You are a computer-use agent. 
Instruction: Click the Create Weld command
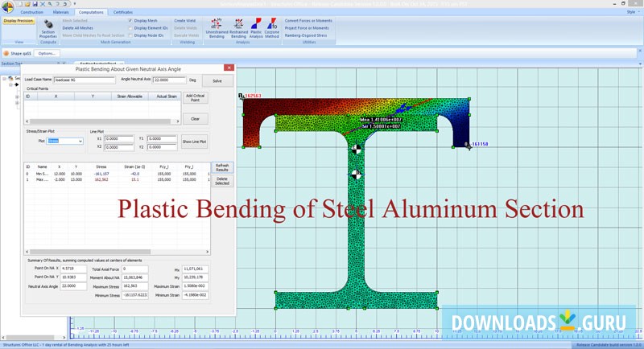185,20
